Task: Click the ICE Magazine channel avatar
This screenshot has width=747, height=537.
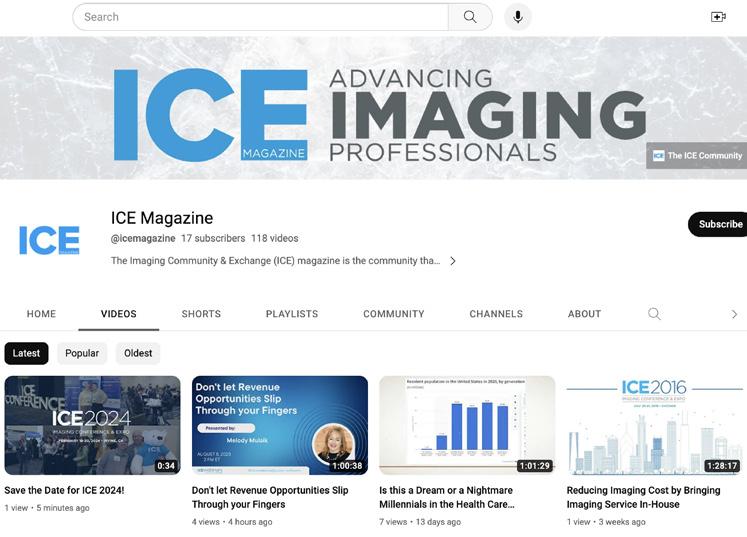Action: (50, 240)
